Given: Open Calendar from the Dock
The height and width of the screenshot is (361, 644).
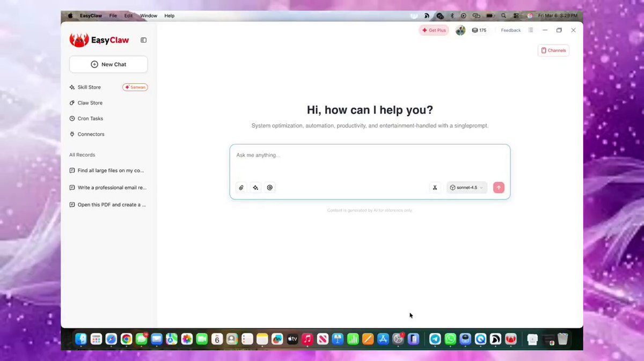Looking at the screenshot, I should (217, 339).
